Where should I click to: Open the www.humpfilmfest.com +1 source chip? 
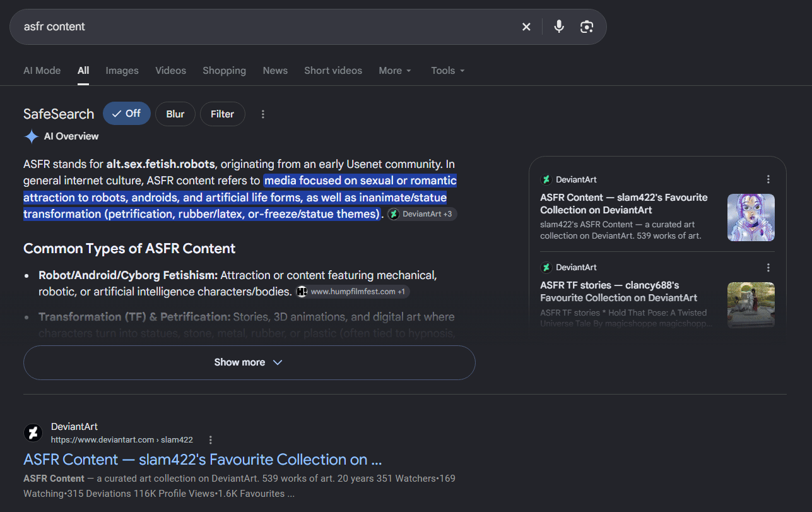coord(353,292)
